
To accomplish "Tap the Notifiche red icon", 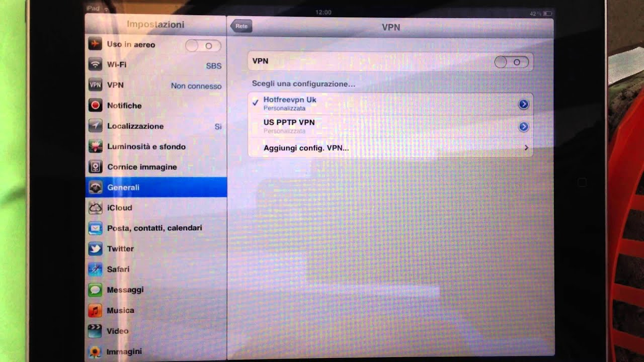I will [95, 106].
